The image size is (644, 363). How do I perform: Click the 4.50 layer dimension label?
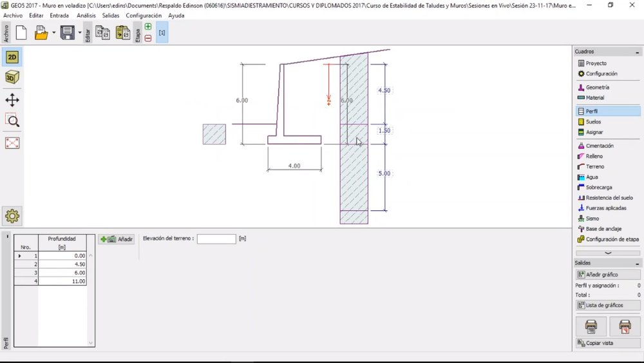point(384,90)
